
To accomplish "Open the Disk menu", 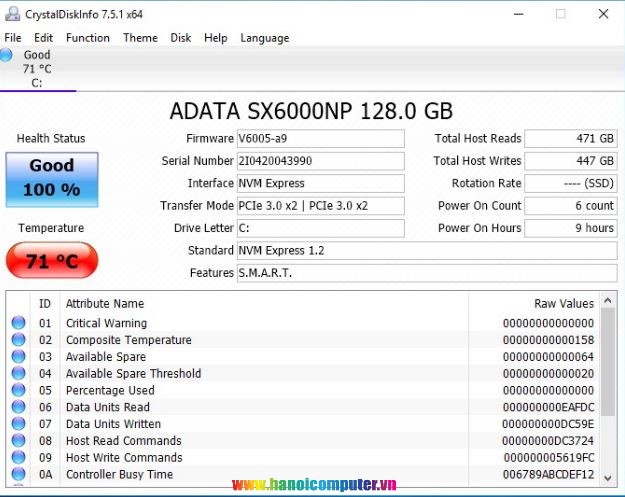I will click(181, 38).
